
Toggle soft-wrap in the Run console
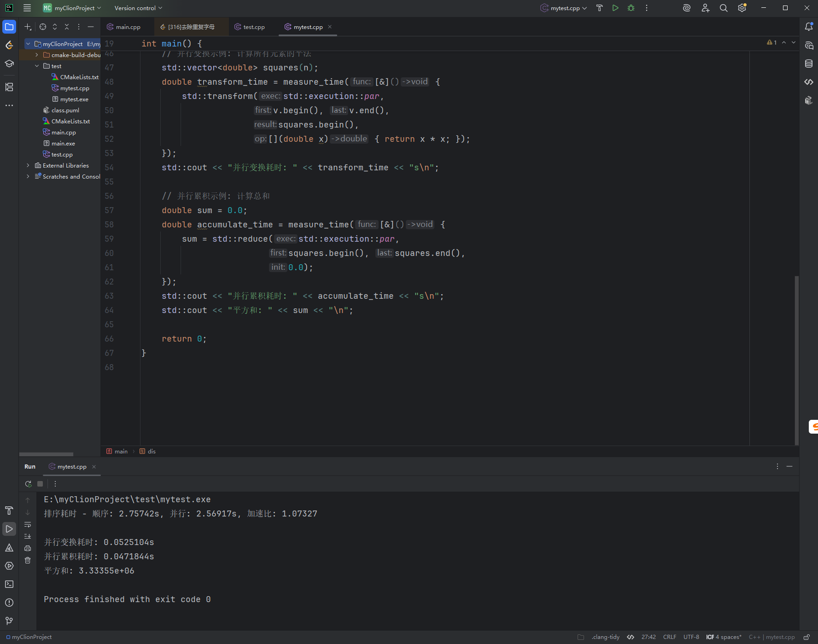[x=28, y=525]
